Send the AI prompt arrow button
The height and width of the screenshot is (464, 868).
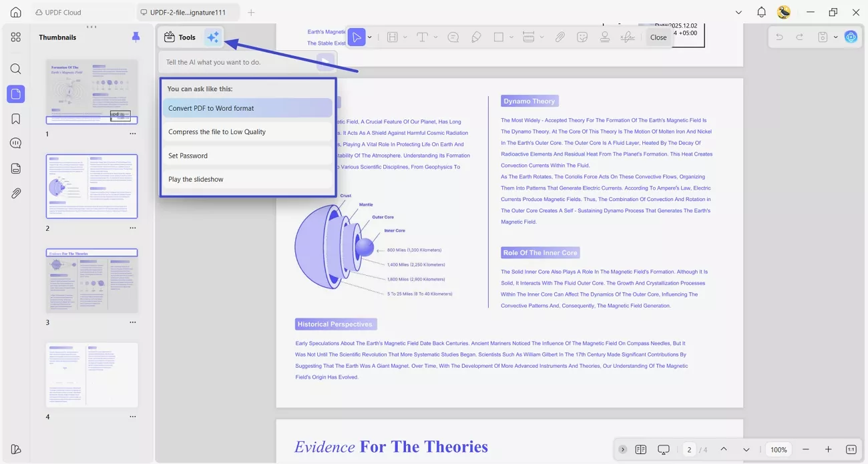pos(325,62)
